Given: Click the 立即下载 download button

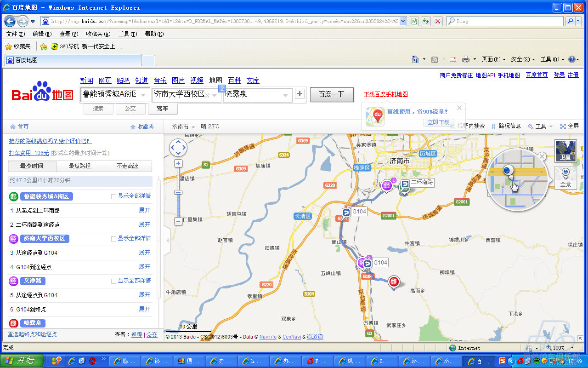Looking at the screenshot, I should pos(438,122).
